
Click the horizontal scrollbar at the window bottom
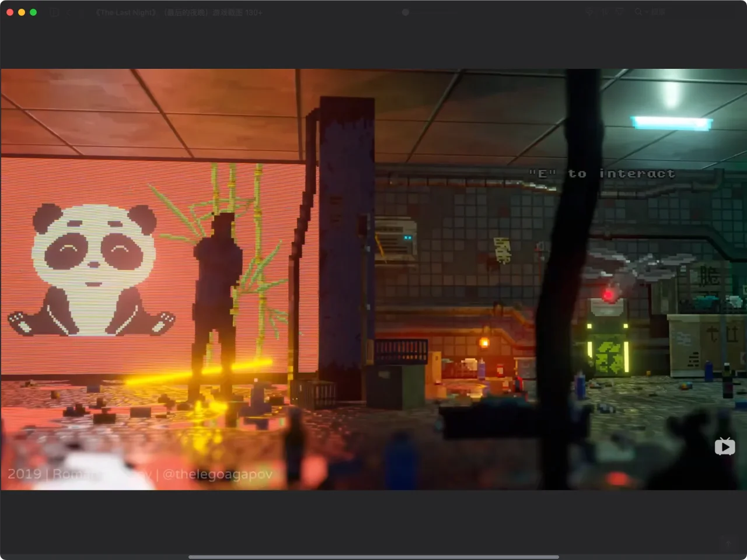point(373,556)
